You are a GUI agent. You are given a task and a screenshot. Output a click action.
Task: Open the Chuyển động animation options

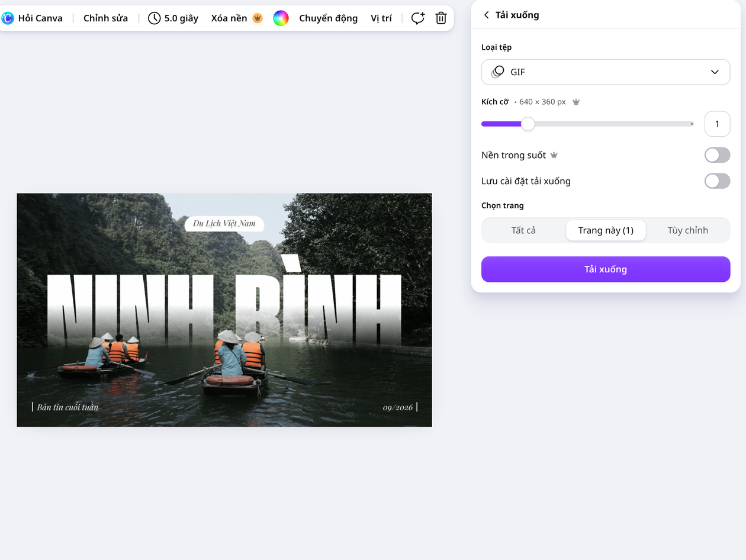[329, 18]
